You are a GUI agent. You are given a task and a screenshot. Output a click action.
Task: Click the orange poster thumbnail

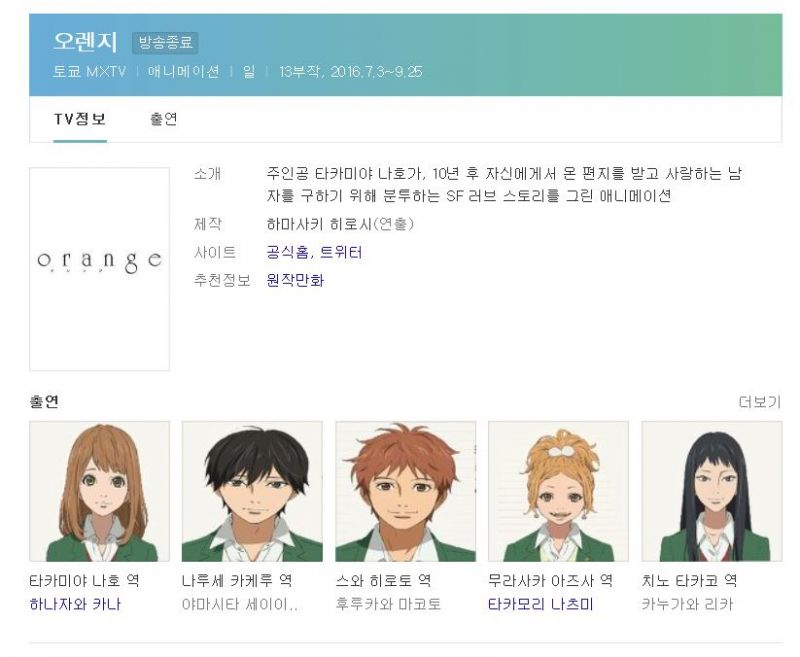coord(99,269)
